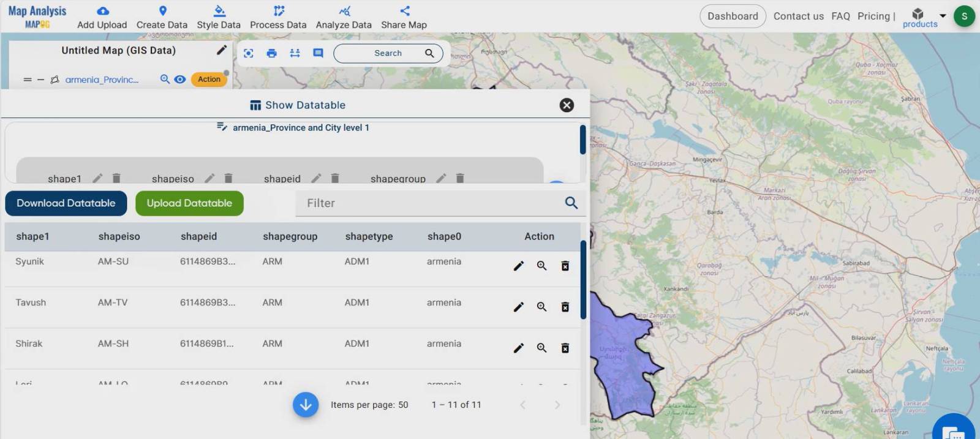Rename the shapeiso column with pencil icon
The width and height of the screenshot is (980, 439).
point(209,178)
